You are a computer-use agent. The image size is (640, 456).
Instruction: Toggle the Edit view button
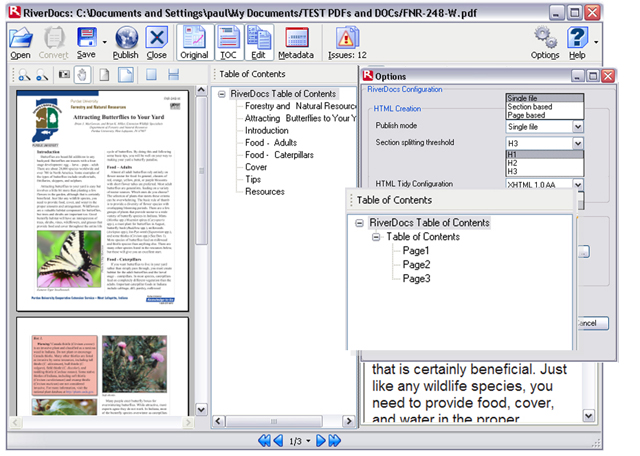click(x=258, y=43)
